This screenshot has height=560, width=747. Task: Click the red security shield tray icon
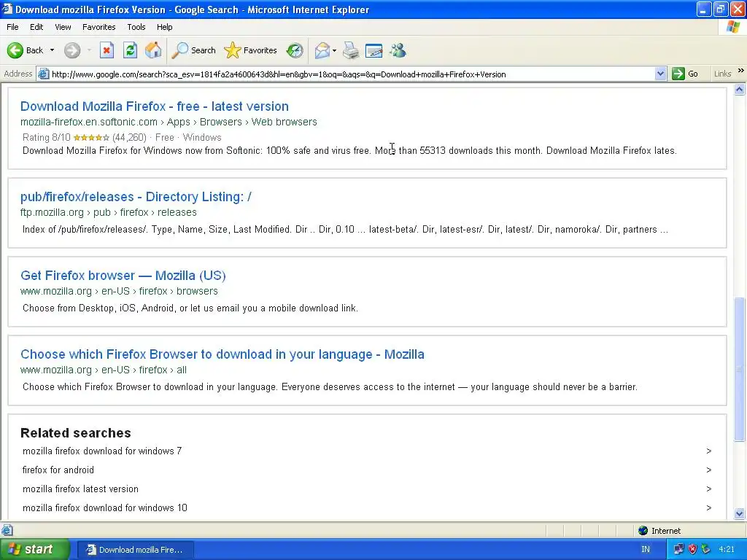[692, 550]
